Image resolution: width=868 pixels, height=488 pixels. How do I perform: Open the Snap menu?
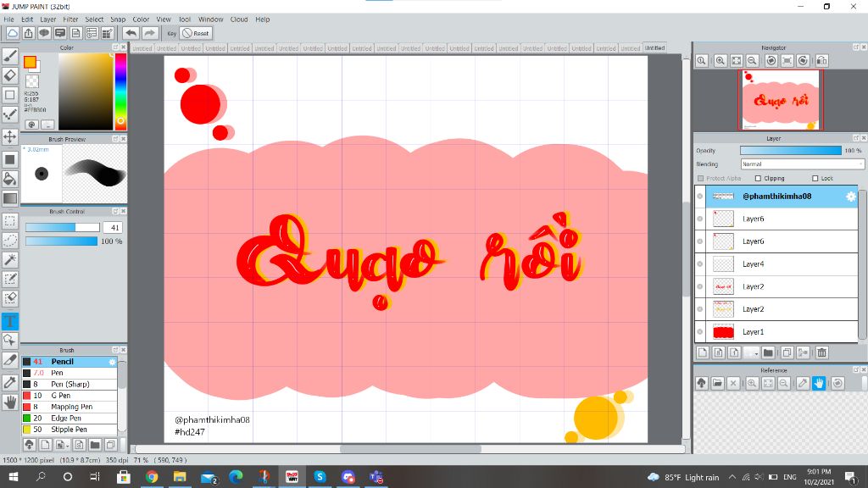point(118,19)
